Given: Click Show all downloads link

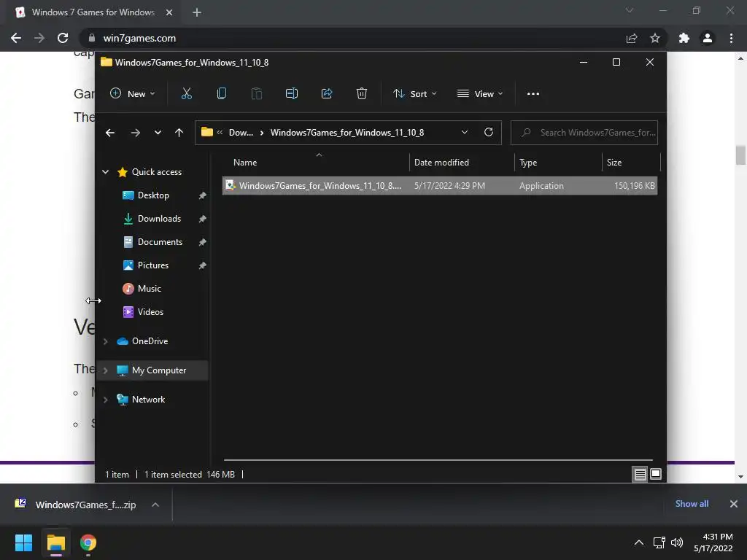Looking at the screenshot, I should click(692, 504).
